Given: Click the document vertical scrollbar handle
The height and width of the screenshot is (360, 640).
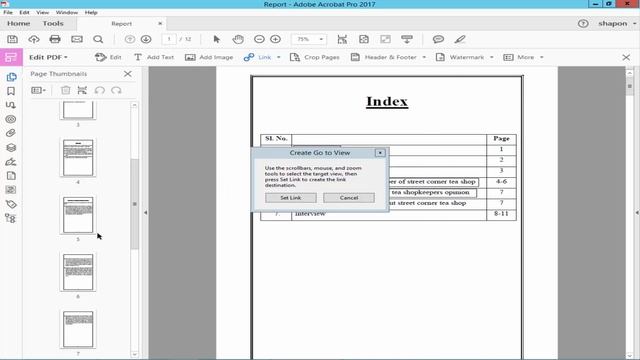Looking at the screenshot, I should point(629,87).
